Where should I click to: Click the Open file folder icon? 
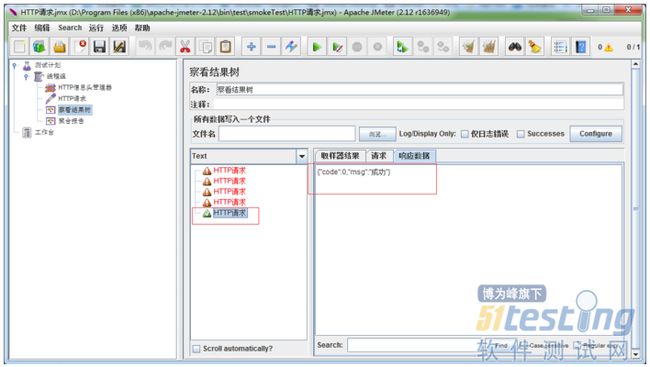click(59, 47)
